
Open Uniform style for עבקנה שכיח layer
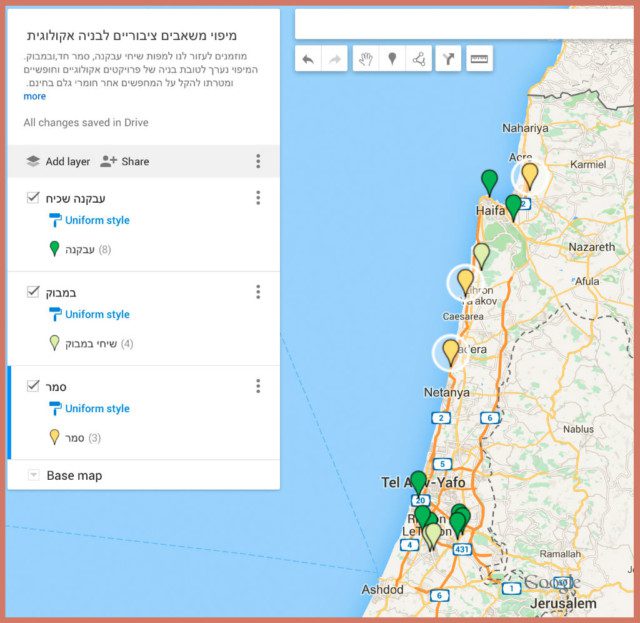pos(97,220)
